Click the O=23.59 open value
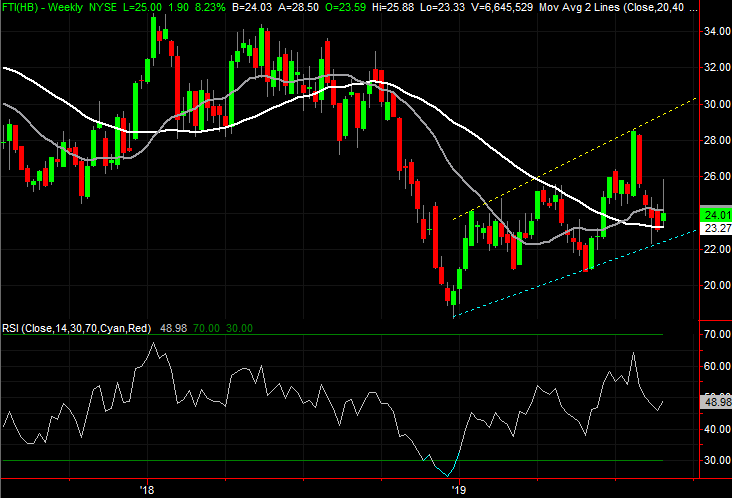The width and height of the screenshot is (732, 498). [x=345, y=7]
